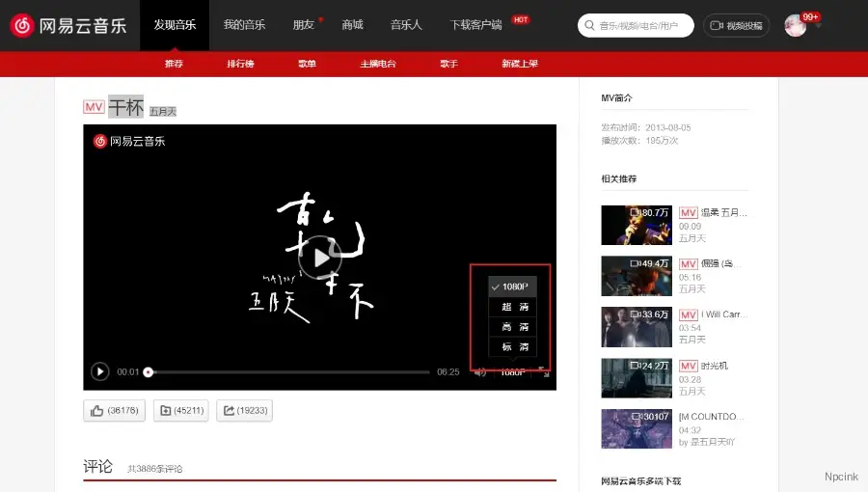The height and width of the screenshot is (492, 868).
Task: Open the 温柔 五月天 MV thumbnail
Action: pyautogui.click(x=637, y=225)
